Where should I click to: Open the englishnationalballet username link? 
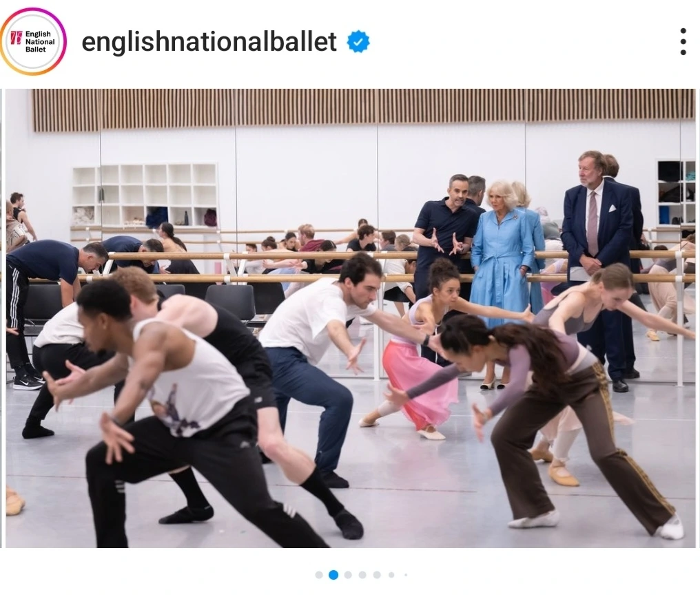point(209,42)
